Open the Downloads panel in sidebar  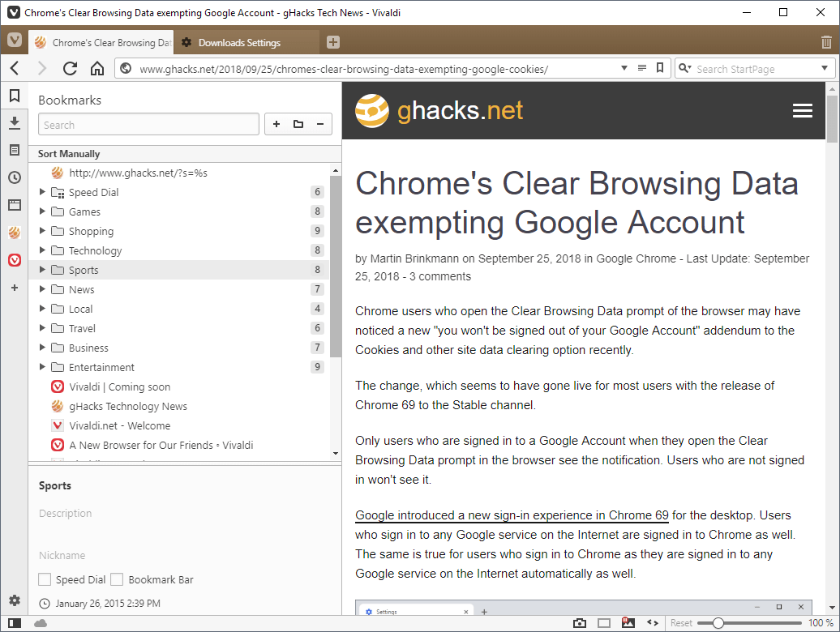[15, 122]
